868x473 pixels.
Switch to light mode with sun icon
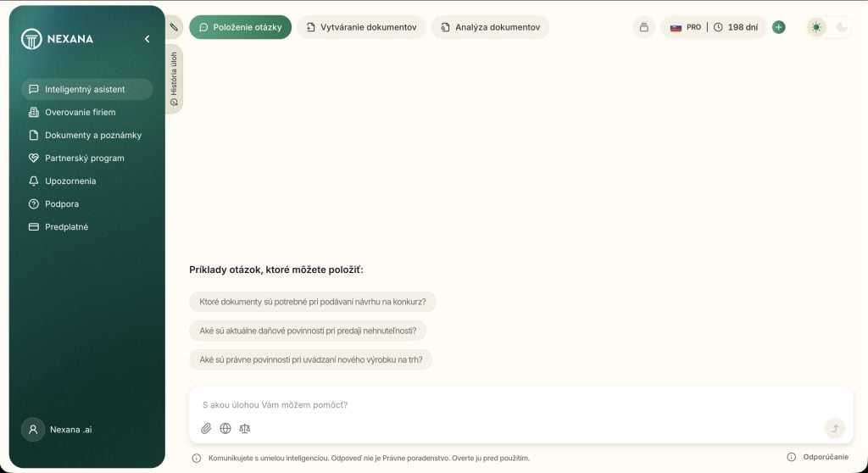[x=816, y=27]
